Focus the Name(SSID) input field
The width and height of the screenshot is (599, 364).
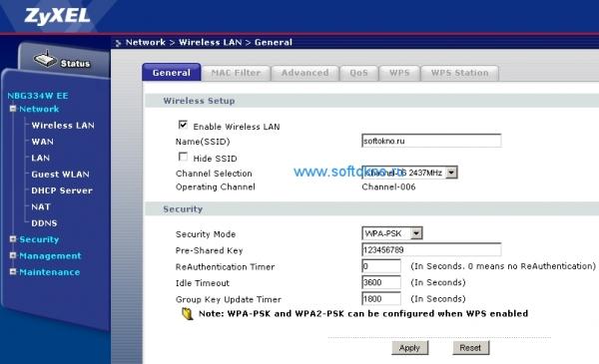point(431,141)
